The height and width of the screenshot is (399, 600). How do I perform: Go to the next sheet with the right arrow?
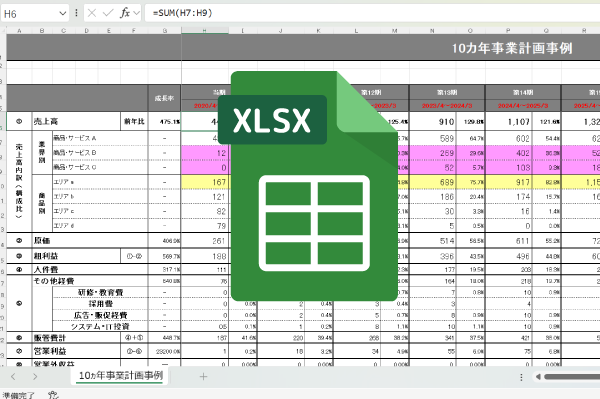(x=35, y=376)
